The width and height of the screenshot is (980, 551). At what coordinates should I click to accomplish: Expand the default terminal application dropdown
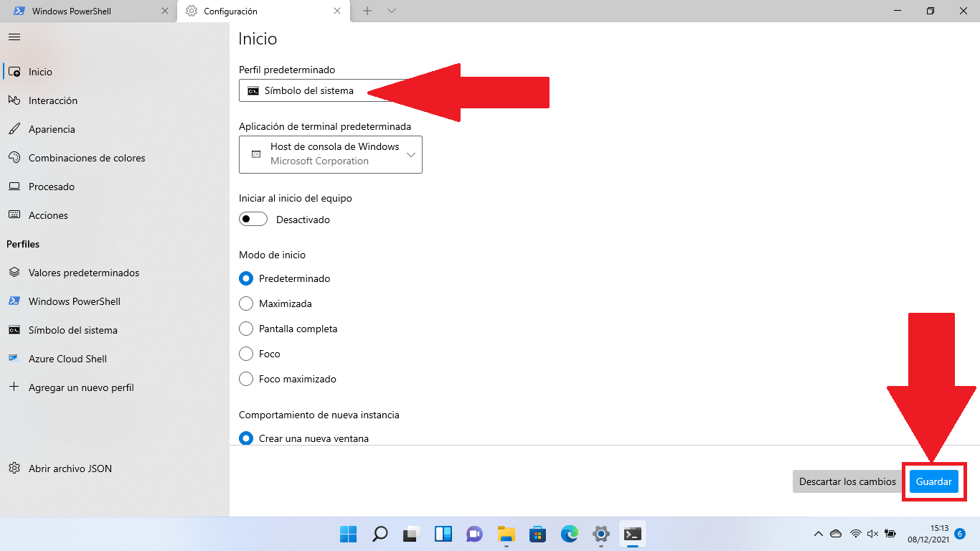tap(331, 154)
